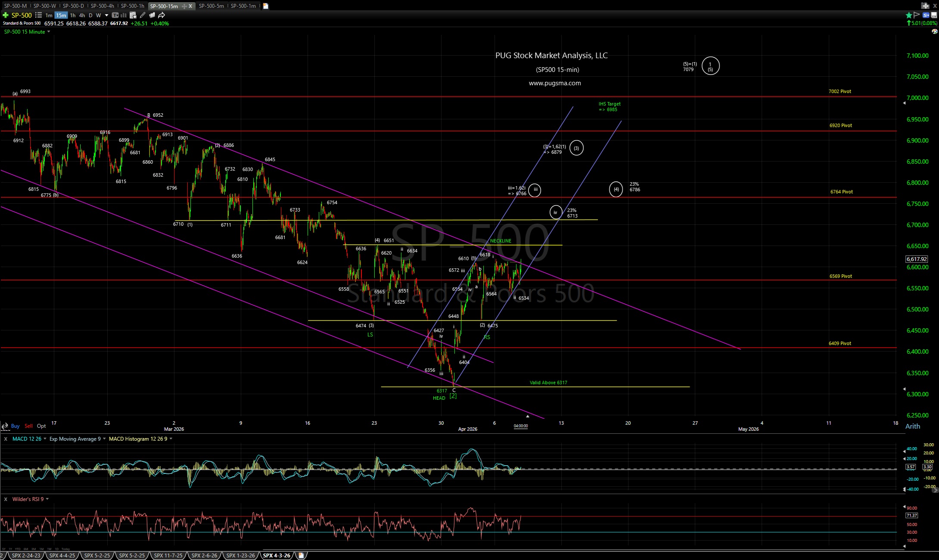Click the share arrow icon in toolbar

point(162,15)
